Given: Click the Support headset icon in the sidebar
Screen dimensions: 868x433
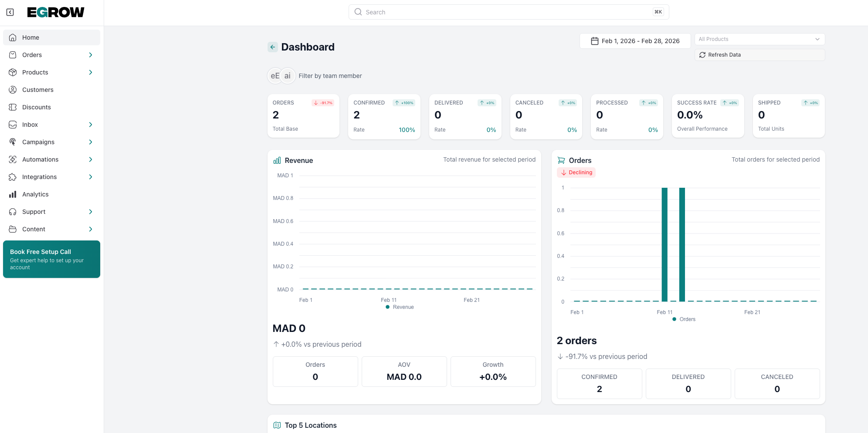Looking at the screenshot, I should click(13, 212).
